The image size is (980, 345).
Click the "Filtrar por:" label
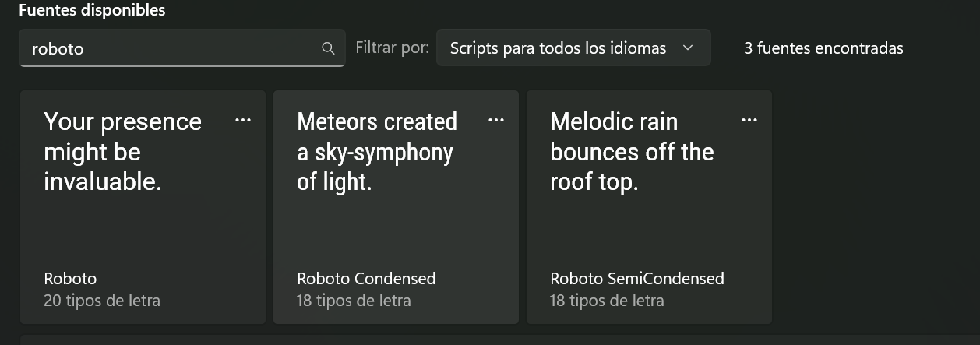pos(392,48)
